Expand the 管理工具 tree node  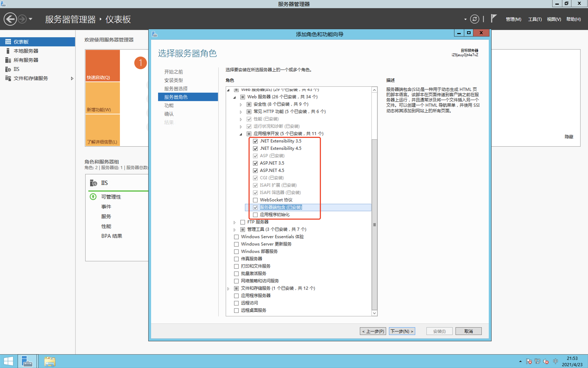[235, 229]
